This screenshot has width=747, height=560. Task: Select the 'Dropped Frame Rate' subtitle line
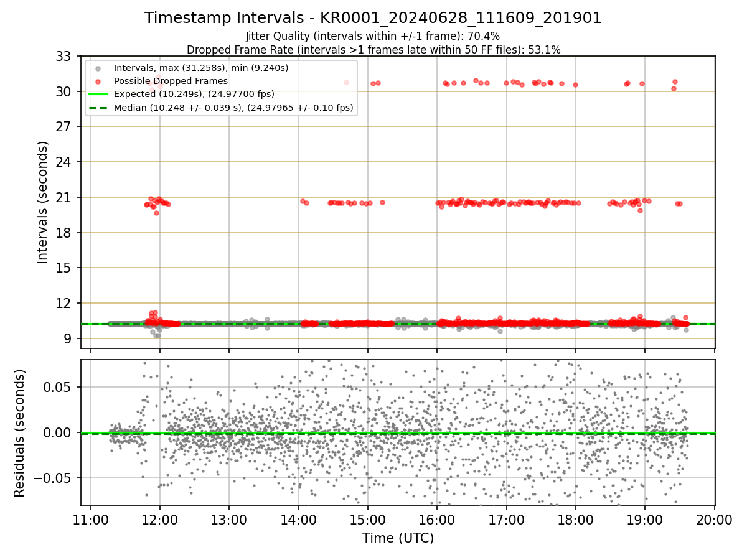374,50
